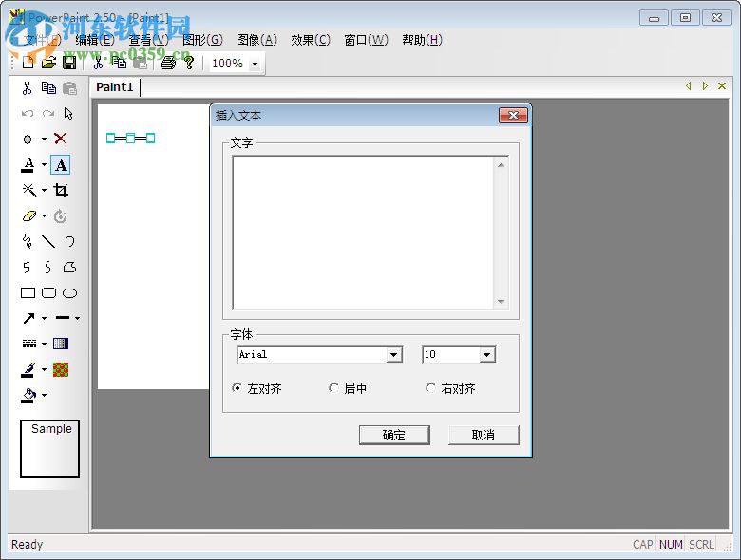Viewport: 741px width, 560px height.
Task: Select the magic wand tool
Action: [29, 190]
